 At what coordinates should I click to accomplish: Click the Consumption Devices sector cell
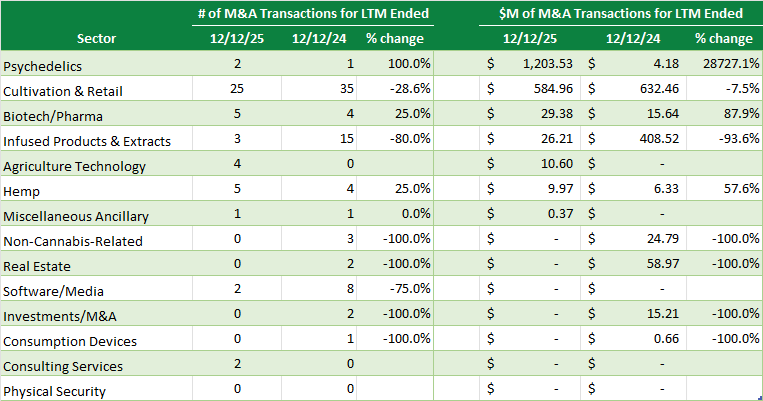[70, 341]
